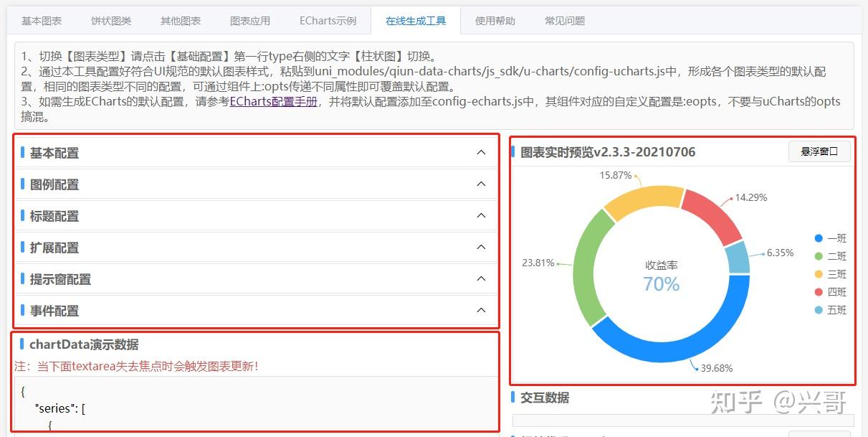Collapse the 基本配置 section chevron
Image resolution: width=868 pixels, height=437 pixels.
[481, 152]
